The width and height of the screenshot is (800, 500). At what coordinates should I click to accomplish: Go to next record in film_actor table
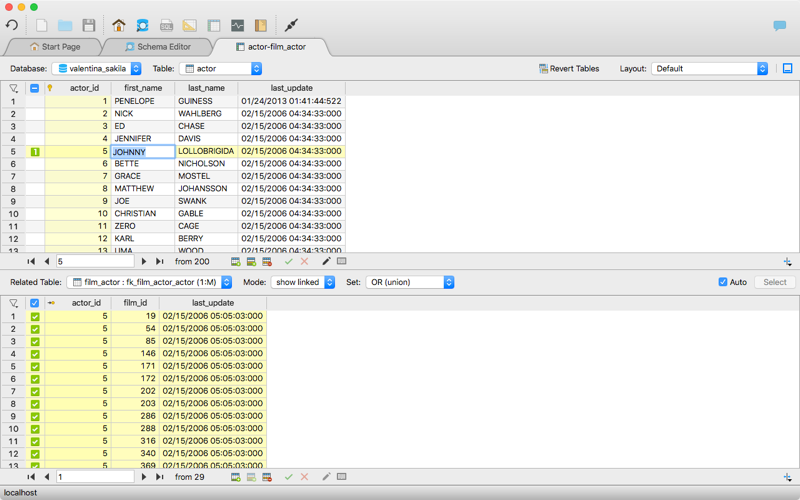pyautogui.click(x=144, y=477)
